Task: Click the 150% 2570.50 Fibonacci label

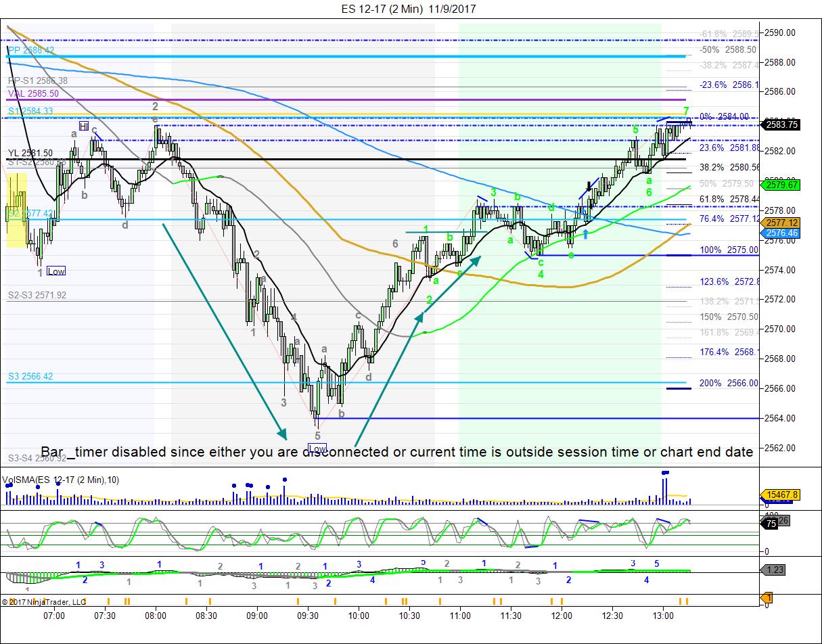Action: (x=729, y=317)
